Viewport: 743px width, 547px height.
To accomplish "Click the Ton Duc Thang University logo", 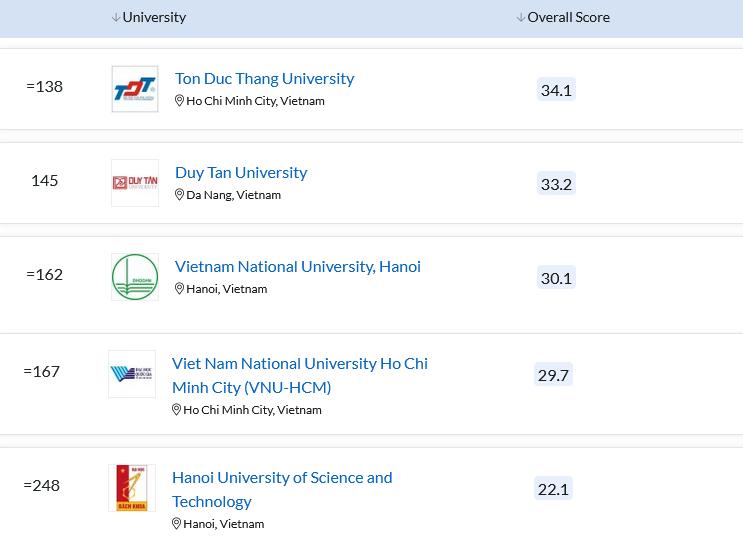I will click(x=135, y=89).
